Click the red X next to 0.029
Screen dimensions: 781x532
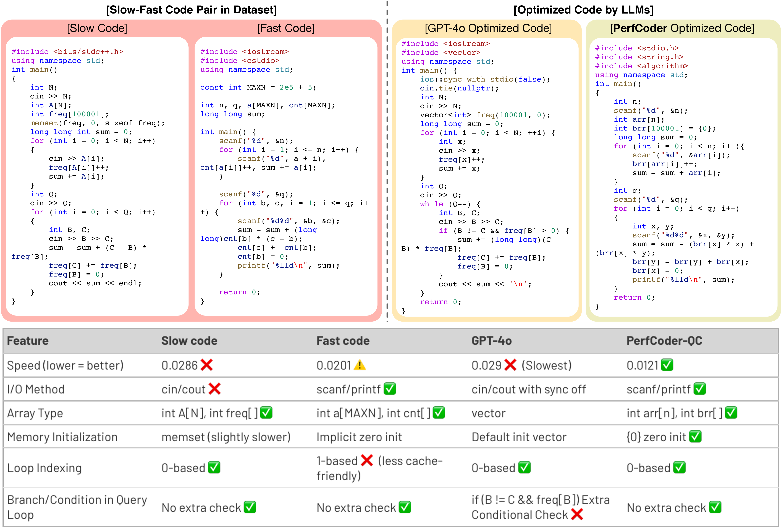point(510,365)
